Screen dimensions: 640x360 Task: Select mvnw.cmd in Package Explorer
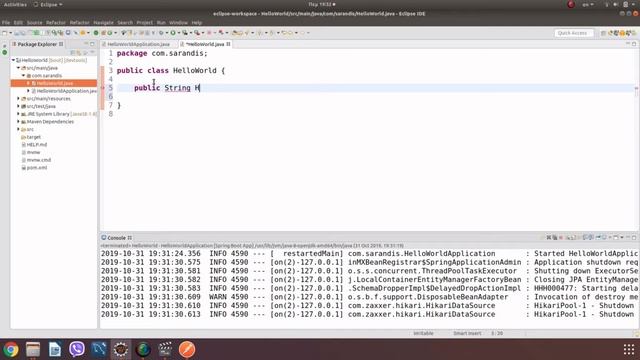click(39, 160)
